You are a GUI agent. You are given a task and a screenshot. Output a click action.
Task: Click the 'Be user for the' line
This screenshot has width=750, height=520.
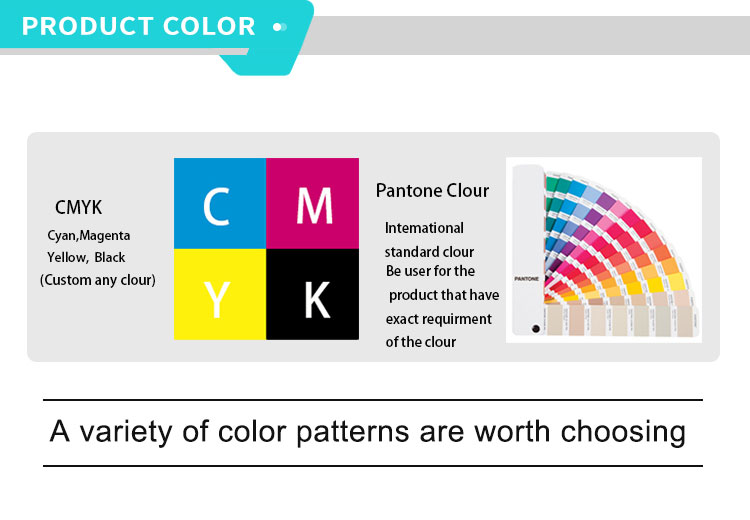pyautogui.click(x=430, y=271)
